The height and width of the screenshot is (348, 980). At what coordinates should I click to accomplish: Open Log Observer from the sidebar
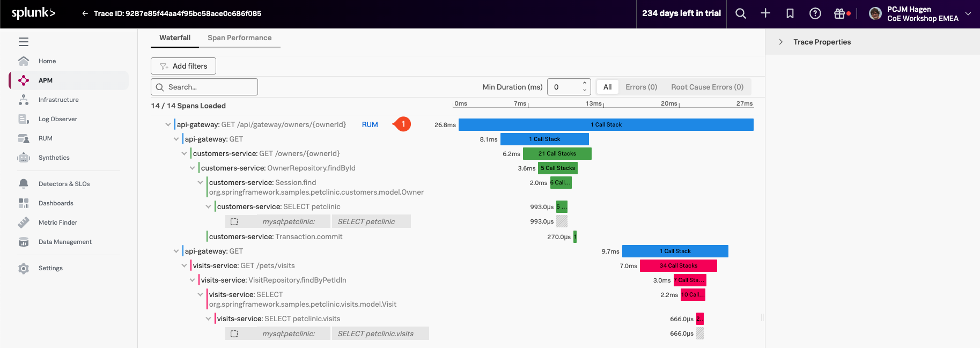point(57,119)
